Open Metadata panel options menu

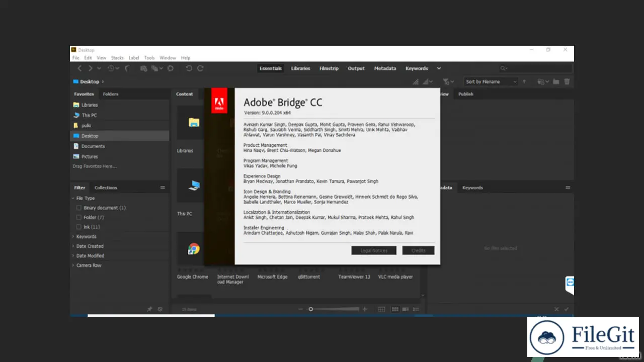point(568,188)
